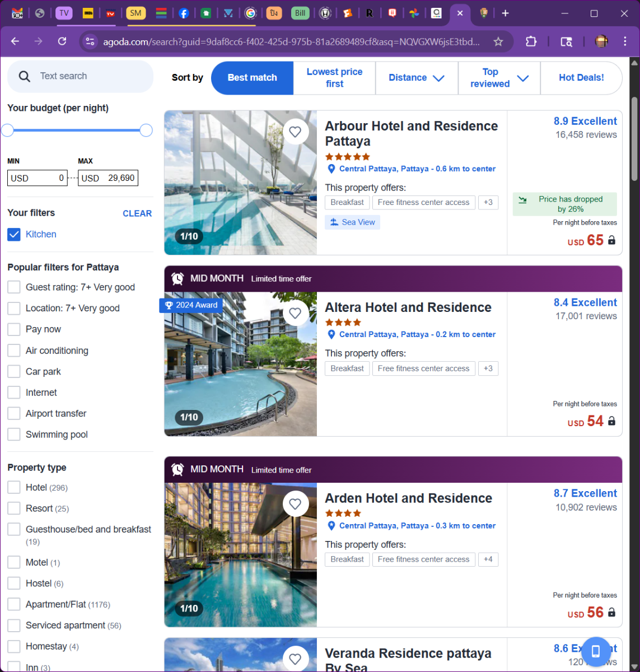Expand the Distance sort dropdown
The height and width of the screenshot is (672, 640).
pyautogui.click(x=416, y=78)
